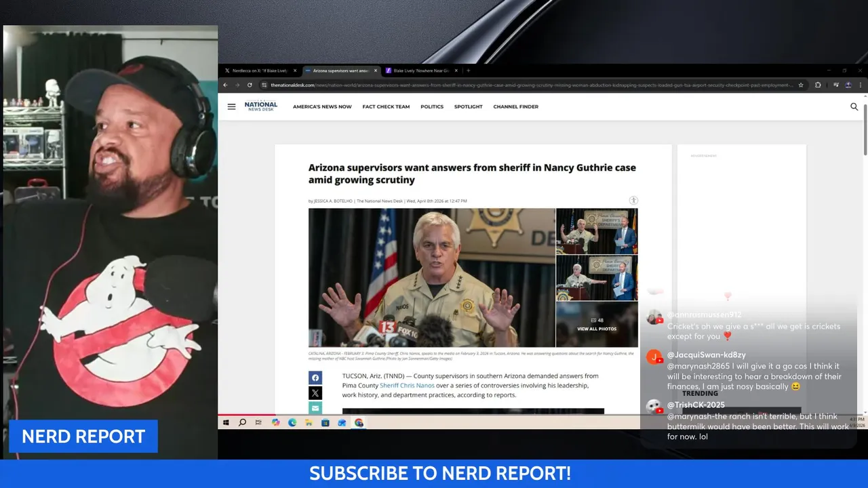Click View All Photos button

tap(597, 325)
